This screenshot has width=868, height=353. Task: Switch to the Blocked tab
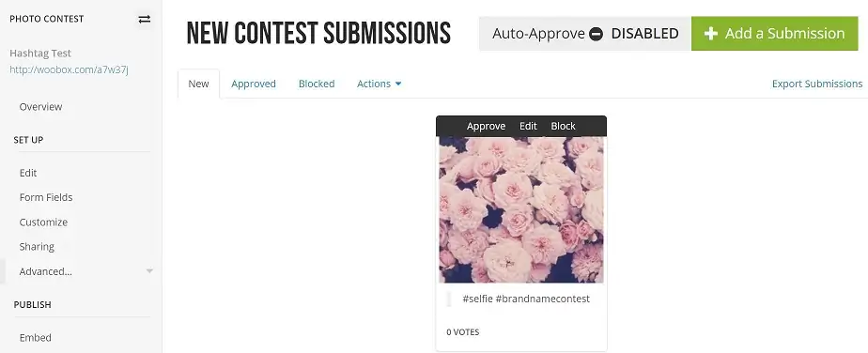pyautogui.click(x=317, y=84)
